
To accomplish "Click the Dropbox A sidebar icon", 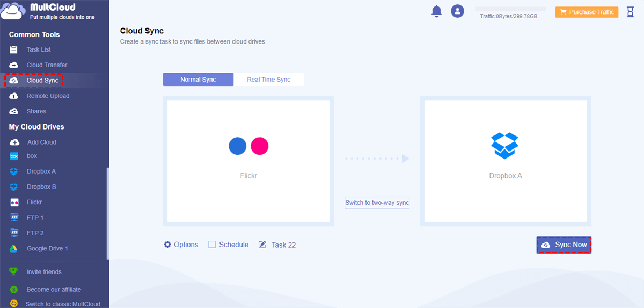I will coord(14,171).
